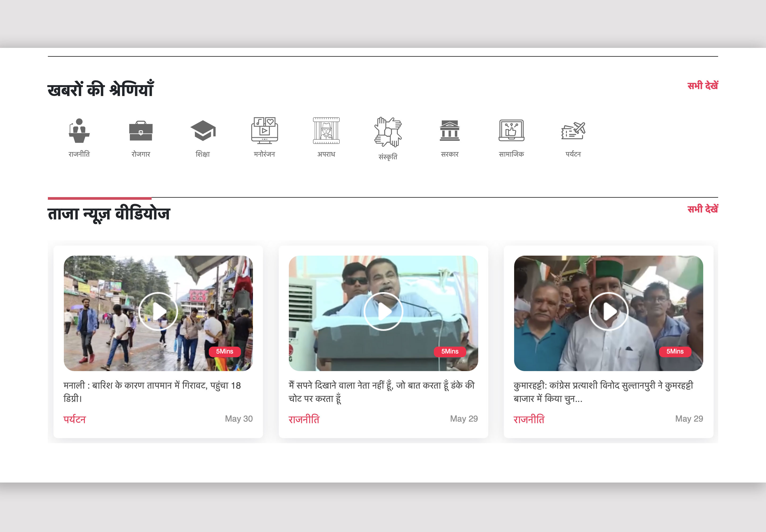Open the मनोरंजन media screen icon
The height and width of the screenshot is (532, 766).
pos(264,131)
